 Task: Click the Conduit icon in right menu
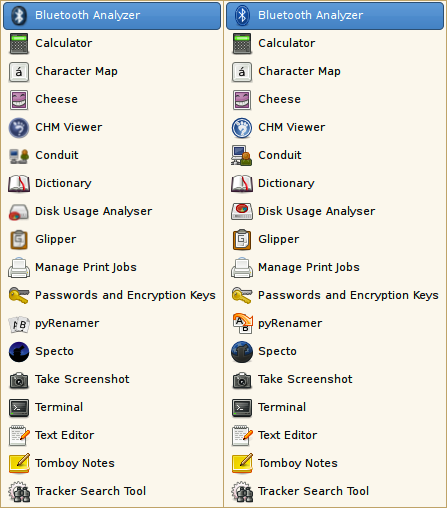(x=242, y=156)
